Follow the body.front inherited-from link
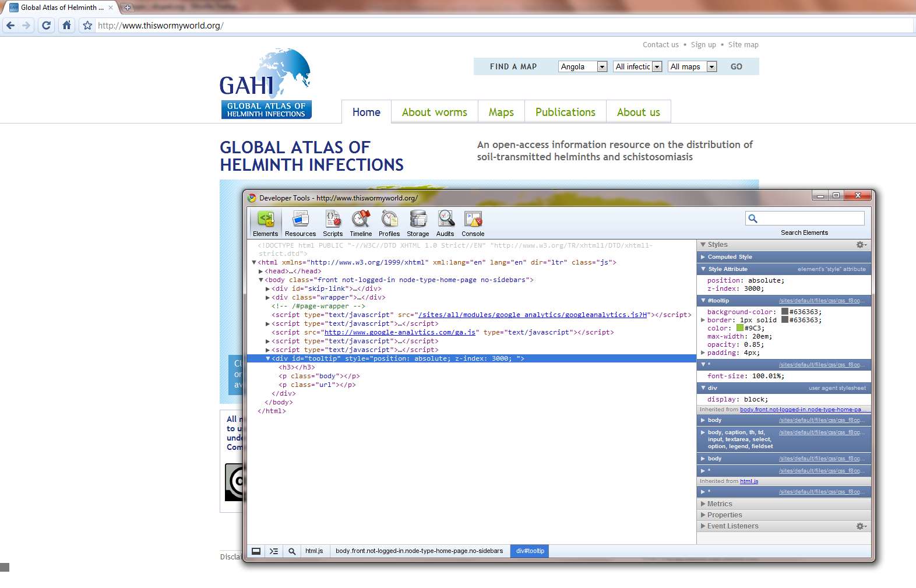This screenshot has width=916, height=588. click(x=801, y=410)
